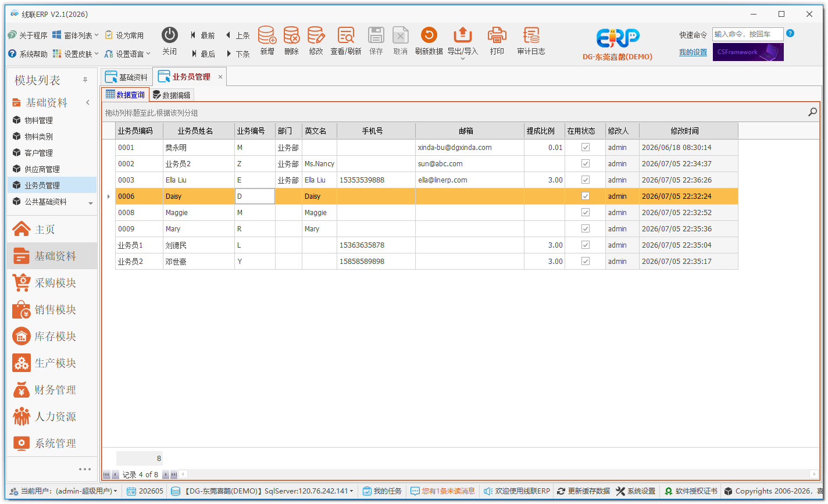Open the 当前用户 status dropdown
Image resolution: width=828 pixels, height=504 pixels.
(65, 491)
